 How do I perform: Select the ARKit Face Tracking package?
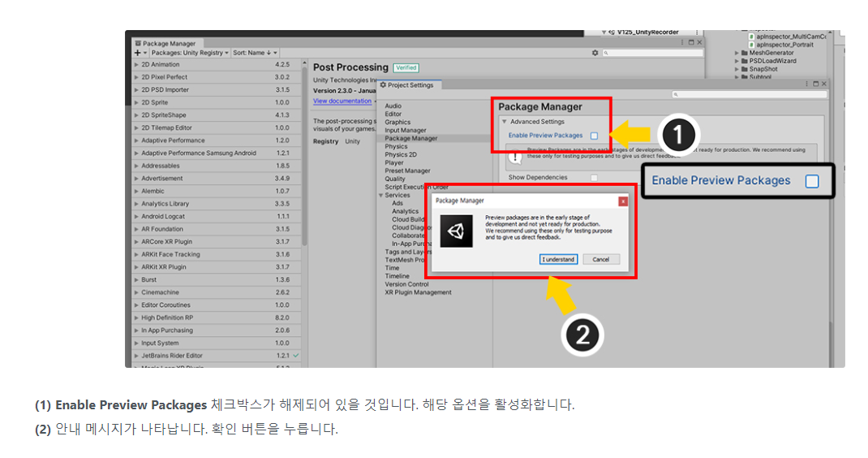tap(217, 254)
